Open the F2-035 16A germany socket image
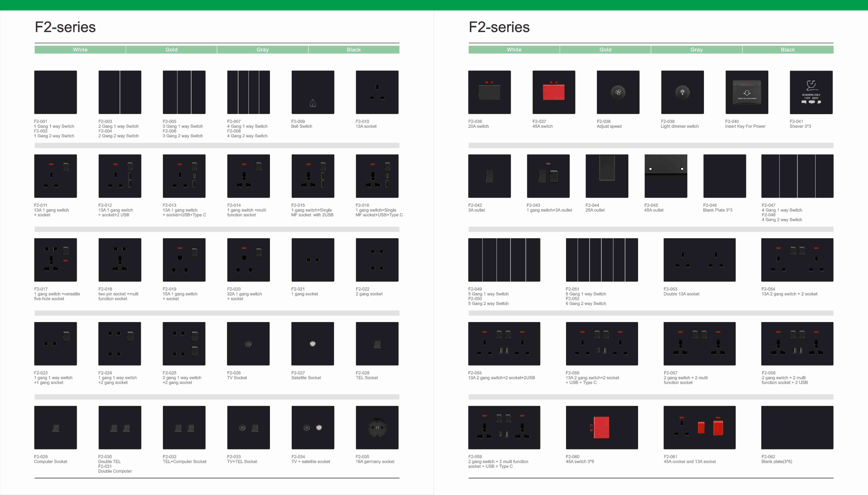Screen dimensions: 868x495 point(377,427)
